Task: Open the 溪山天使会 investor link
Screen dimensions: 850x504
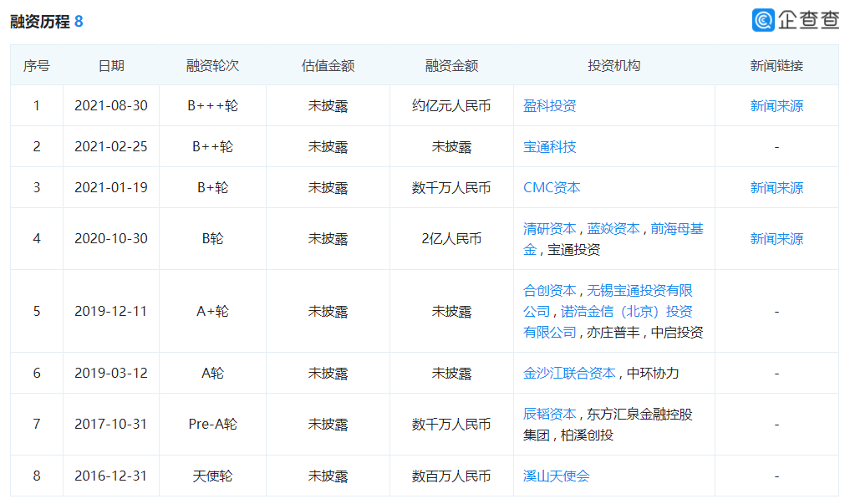Action: click(556, 476)
